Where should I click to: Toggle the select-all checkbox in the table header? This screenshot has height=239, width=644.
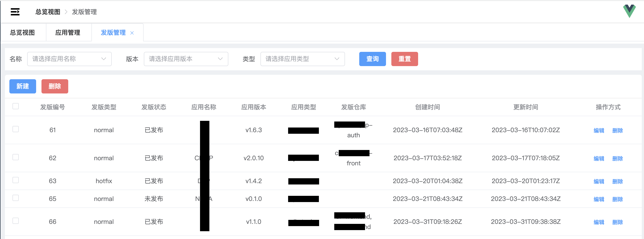click(x=16, y=106)
